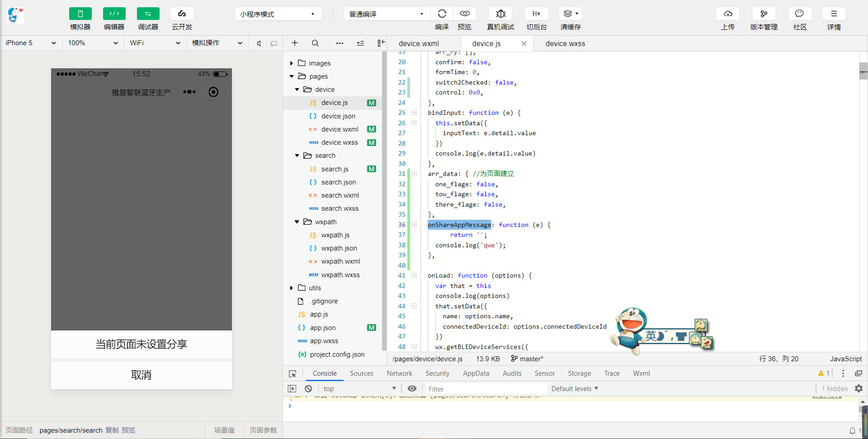Open version management (版本管理)
This screenshot has height=439, width=868.
pos(764,14)
